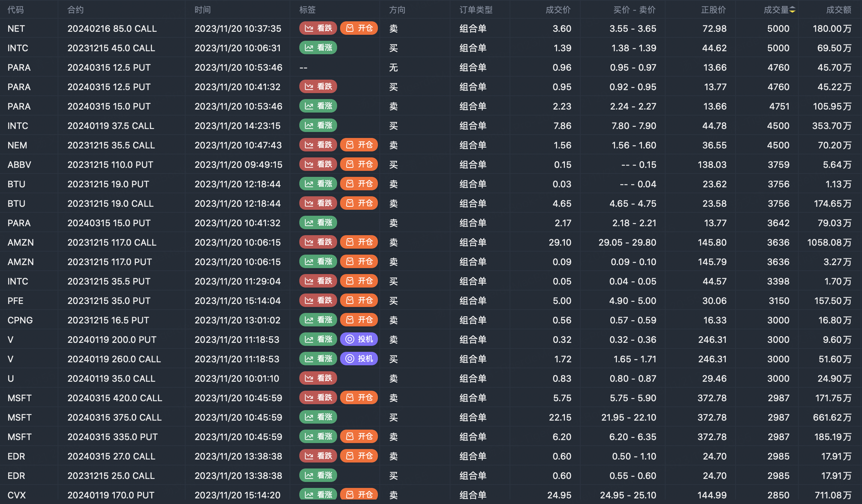The height and width of the screenshot is (504, 862).
Task: Click the 看涨 tag on MSFT 375.0 CALL row
Action: 318,417
